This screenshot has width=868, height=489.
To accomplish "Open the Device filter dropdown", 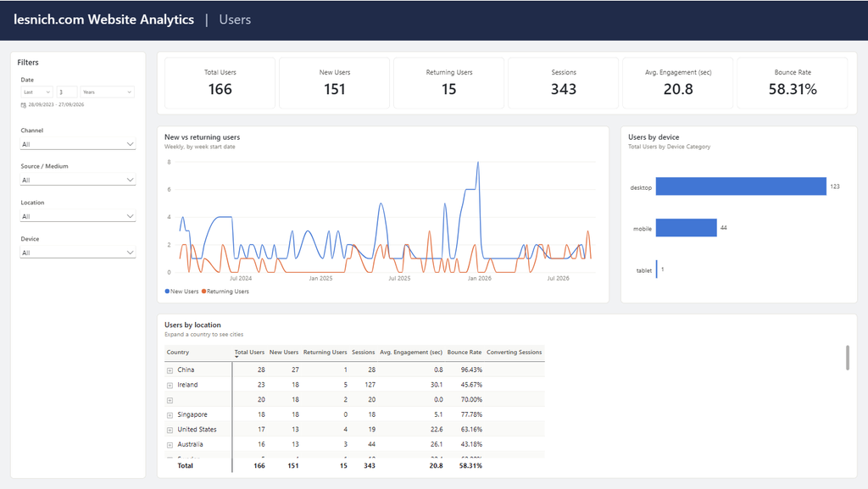I will coord(77,253).
